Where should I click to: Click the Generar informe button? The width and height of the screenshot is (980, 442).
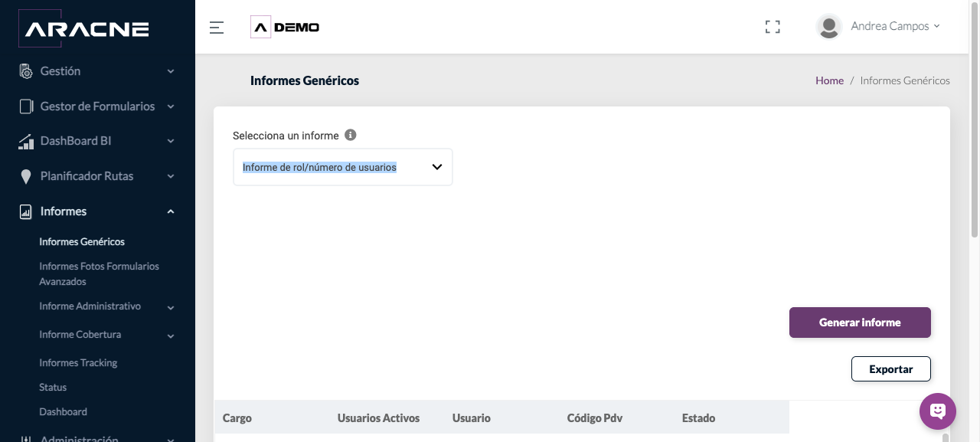[x=860, y=322]
